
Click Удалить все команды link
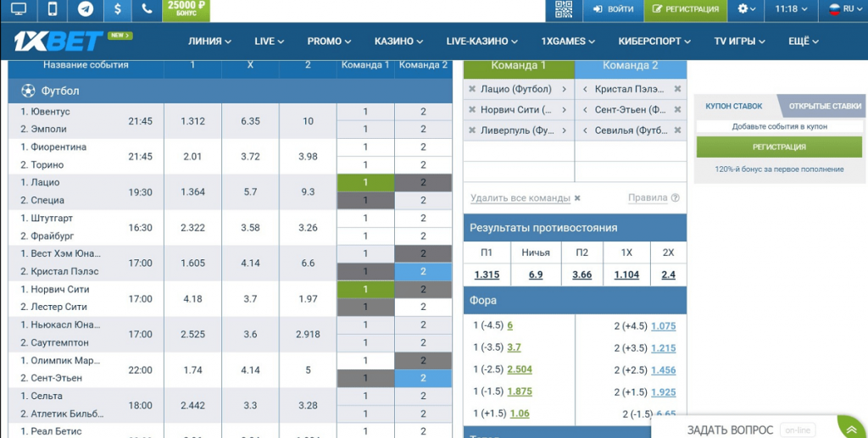(520, 198)
